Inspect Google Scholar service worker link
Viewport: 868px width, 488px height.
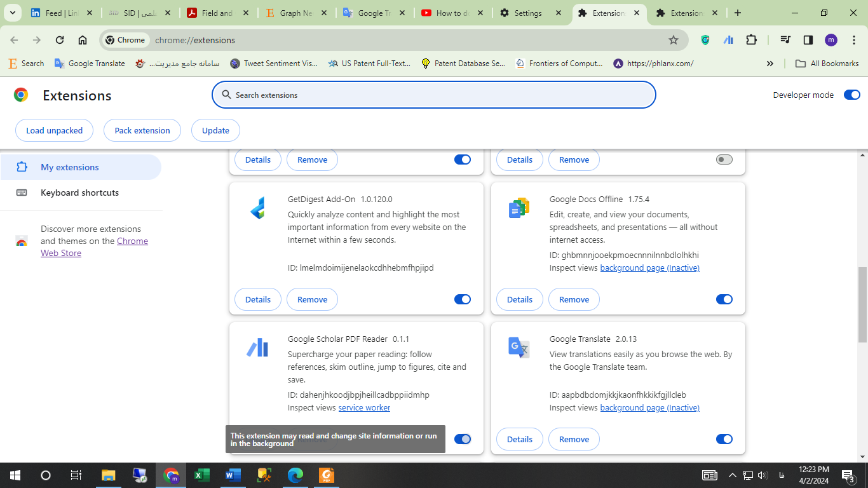tap(364, 408)
